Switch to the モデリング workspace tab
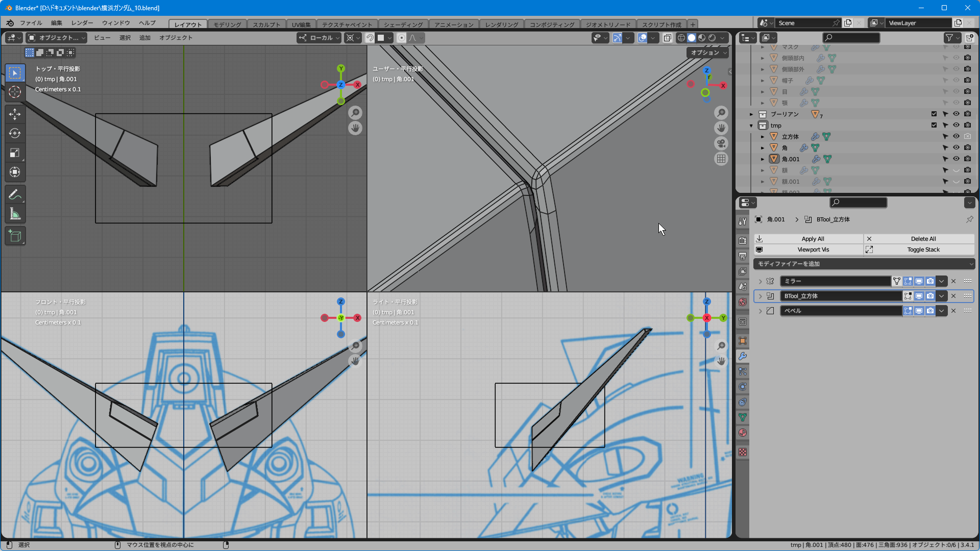This screenshot has height=551, width=980. 227,24
